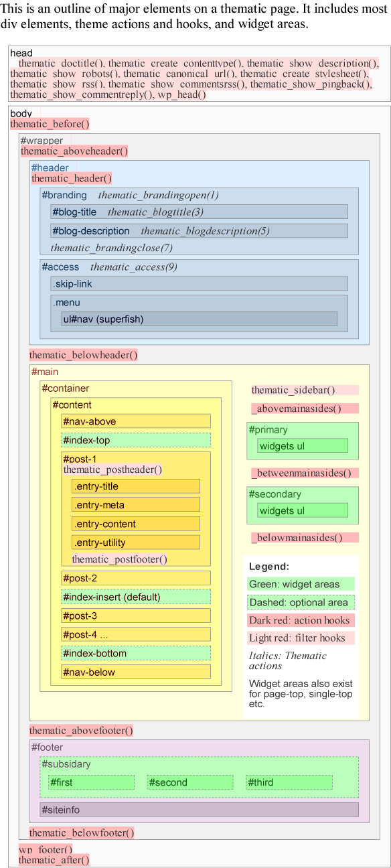Click the #branding label
Image resolution: width=391 pixels, height=868 pixels.
[64, 195]
